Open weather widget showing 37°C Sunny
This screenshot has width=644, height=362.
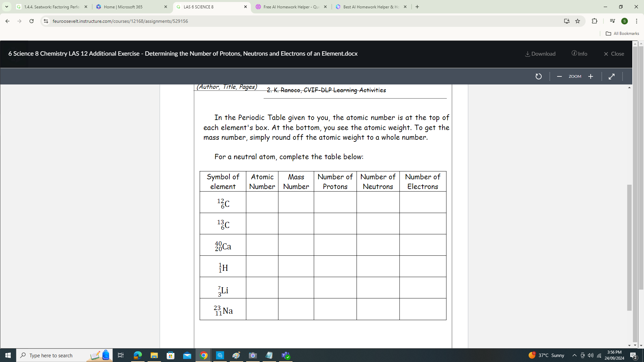point(546,355)
